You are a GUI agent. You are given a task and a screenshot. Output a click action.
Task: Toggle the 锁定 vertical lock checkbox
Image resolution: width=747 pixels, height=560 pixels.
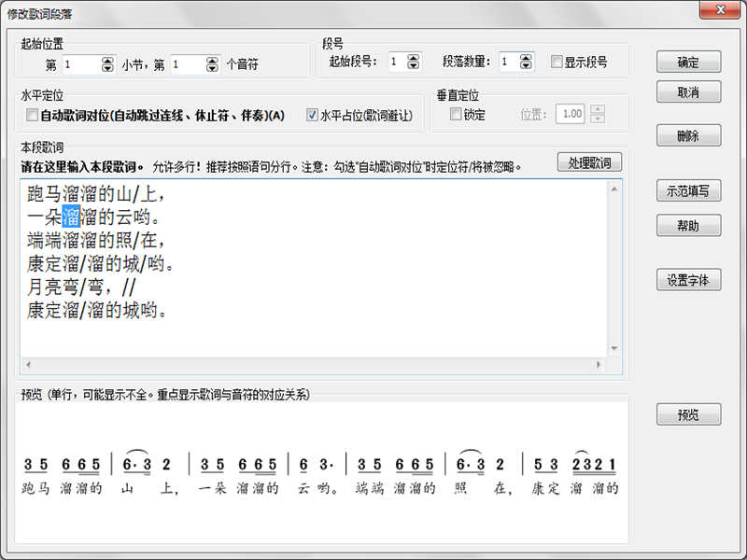tap(456, 115)
